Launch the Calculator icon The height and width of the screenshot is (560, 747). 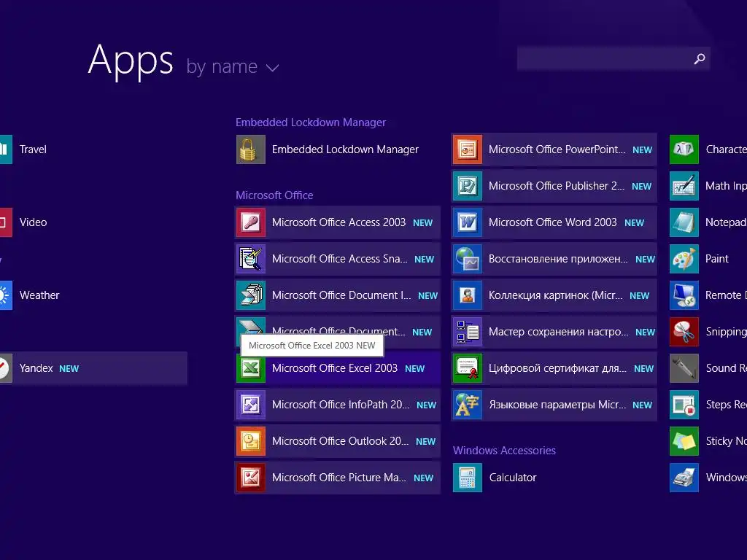tap(468, 478)
